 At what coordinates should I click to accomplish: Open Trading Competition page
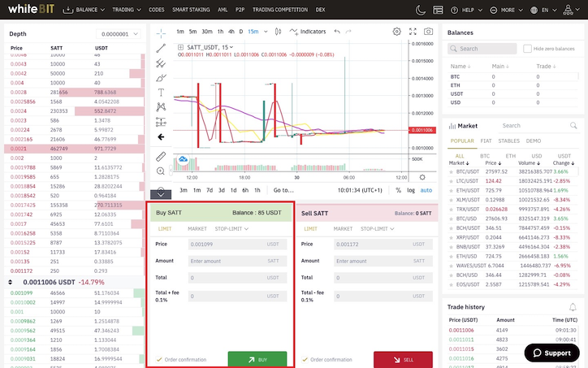tap(280, 10)
